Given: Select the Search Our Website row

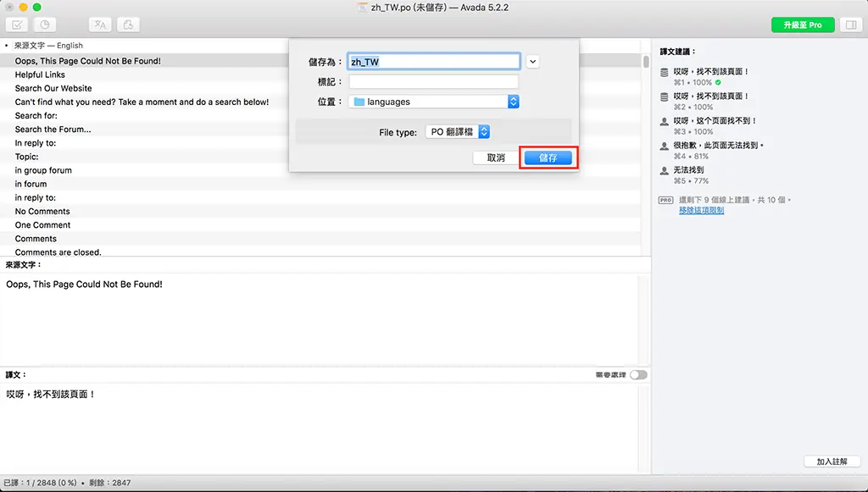Looking at the screenshot, I should (320, 88).
